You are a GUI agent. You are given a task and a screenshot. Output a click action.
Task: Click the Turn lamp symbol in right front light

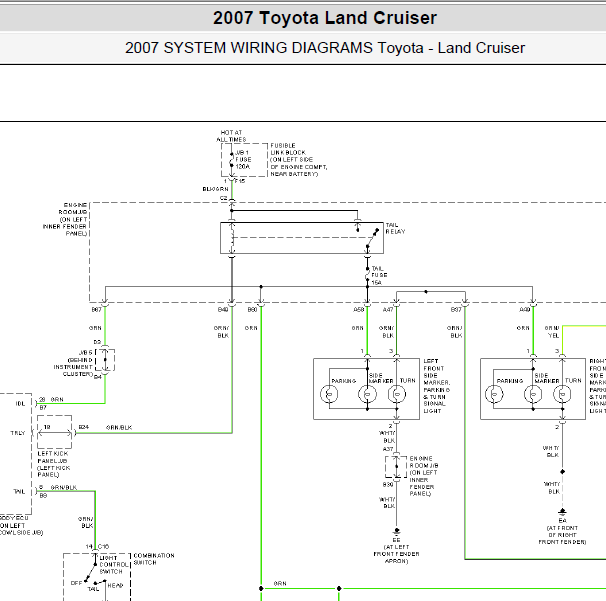point(562,394)
